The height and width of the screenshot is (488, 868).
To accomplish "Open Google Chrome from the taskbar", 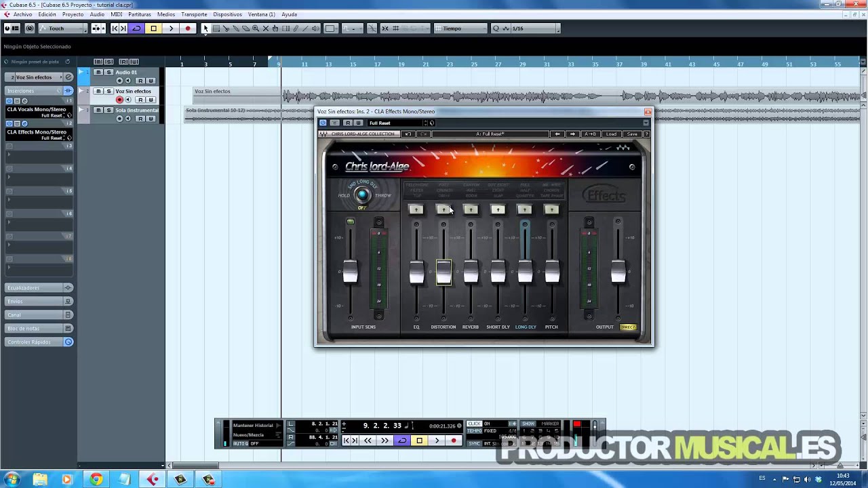I will [x=96, y=479].
